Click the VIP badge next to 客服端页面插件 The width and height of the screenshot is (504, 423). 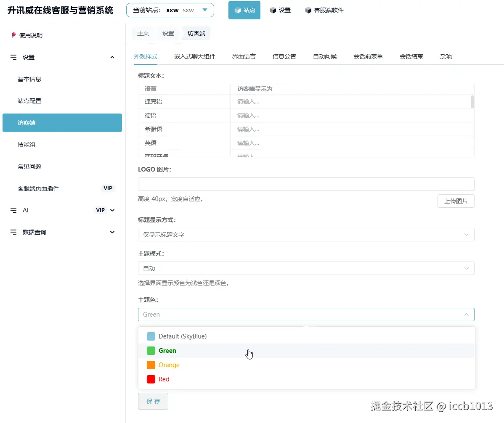point(108,188)
